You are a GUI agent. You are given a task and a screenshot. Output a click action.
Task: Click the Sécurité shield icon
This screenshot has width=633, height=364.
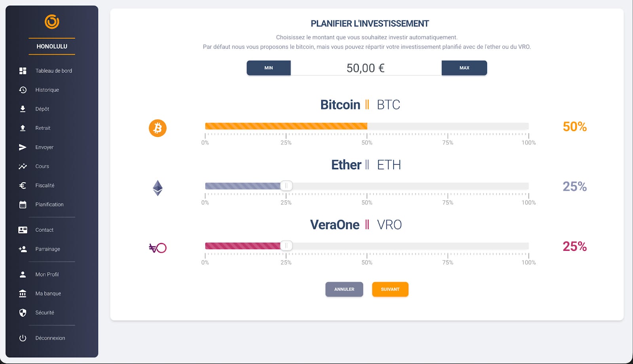(x=23, y=313)
